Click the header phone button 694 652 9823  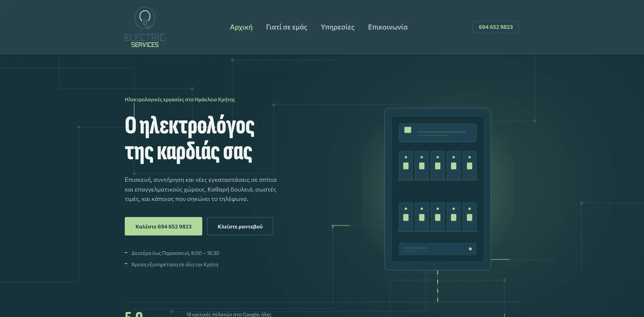pos(496,27)
